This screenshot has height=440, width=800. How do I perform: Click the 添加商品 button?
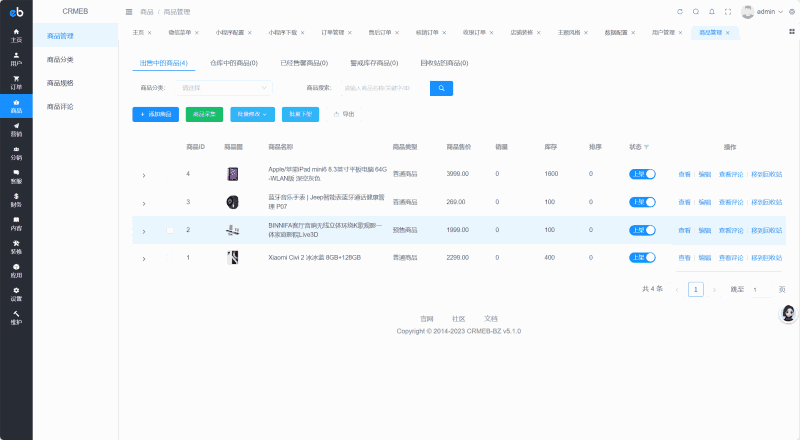(156, 114)
